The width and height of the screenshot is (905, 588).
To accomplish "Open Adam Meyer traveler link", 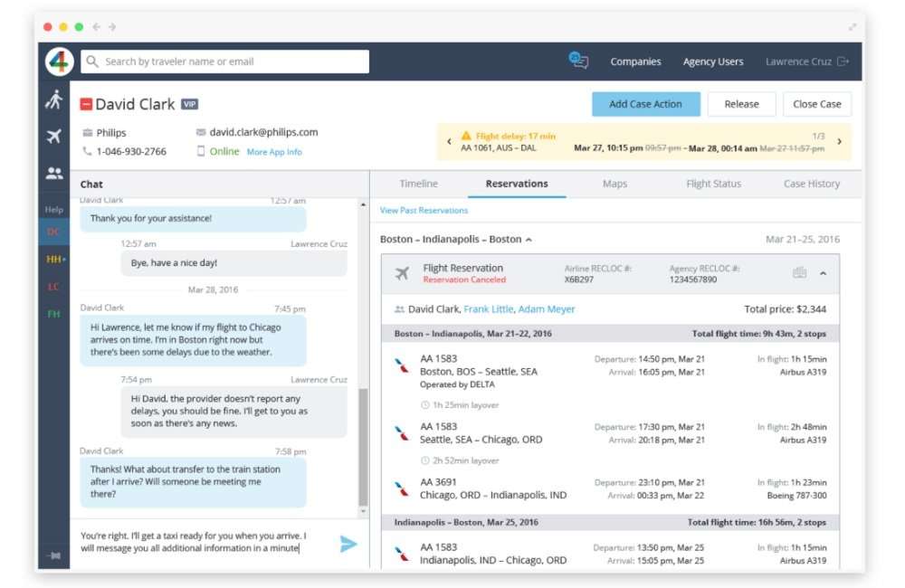I will pyautogui.click(x=547, y=309).
